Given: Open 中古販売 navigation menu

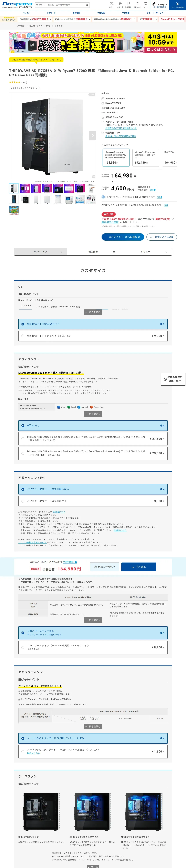Looking at the screenshot, I should (x=101, y=13).
